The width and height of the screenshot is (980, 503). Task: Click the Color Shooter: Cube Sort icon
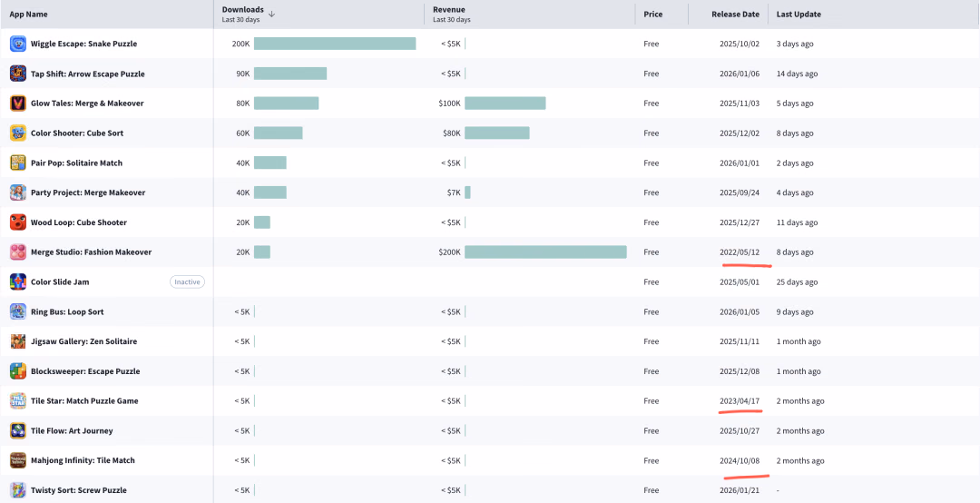tap(18, 133)
